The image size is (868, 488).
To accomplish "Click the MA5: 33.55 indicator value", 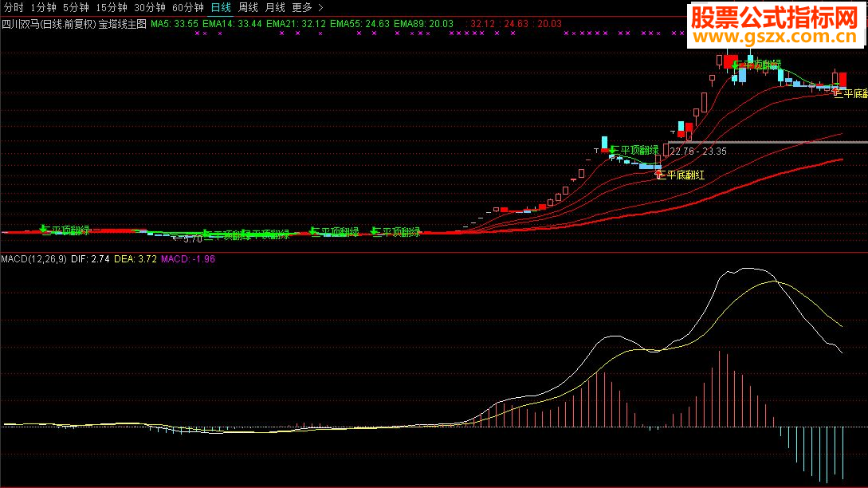I will pos(175,24).
